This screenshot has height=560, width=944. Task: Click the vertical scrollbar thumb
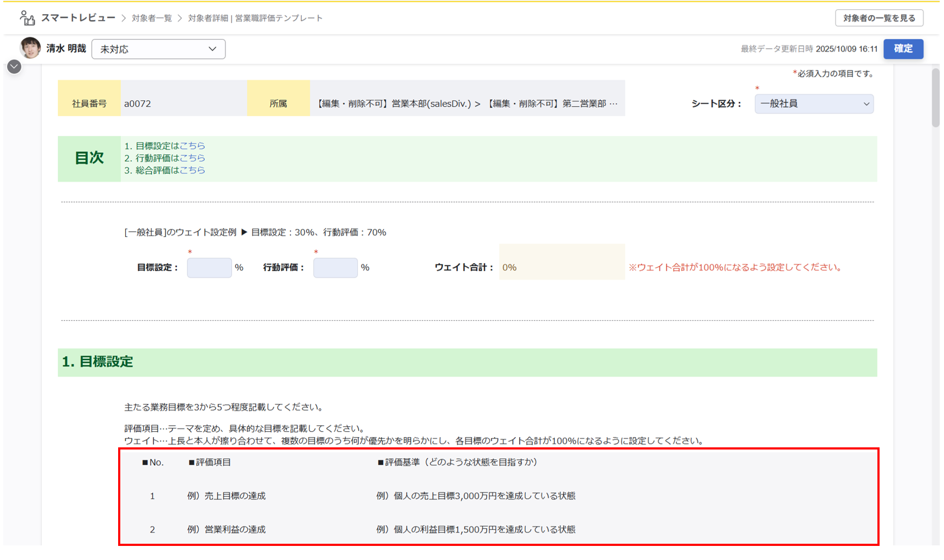tap(935, 97)
